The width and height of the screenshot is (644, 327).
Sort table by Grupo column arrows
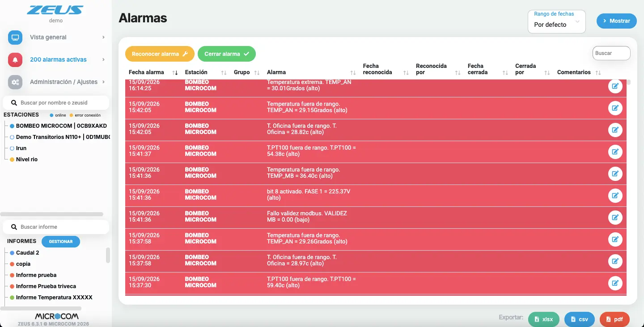[257, 72]
